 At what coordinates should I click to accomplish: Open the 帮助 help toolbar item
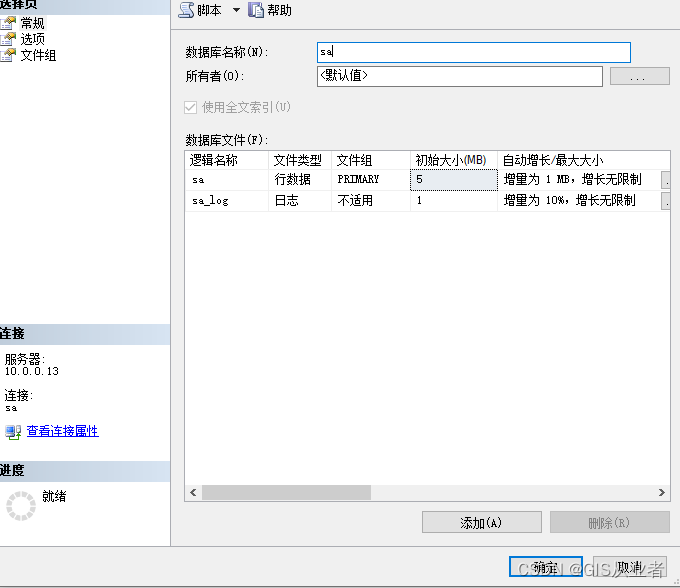pos(270,10)
